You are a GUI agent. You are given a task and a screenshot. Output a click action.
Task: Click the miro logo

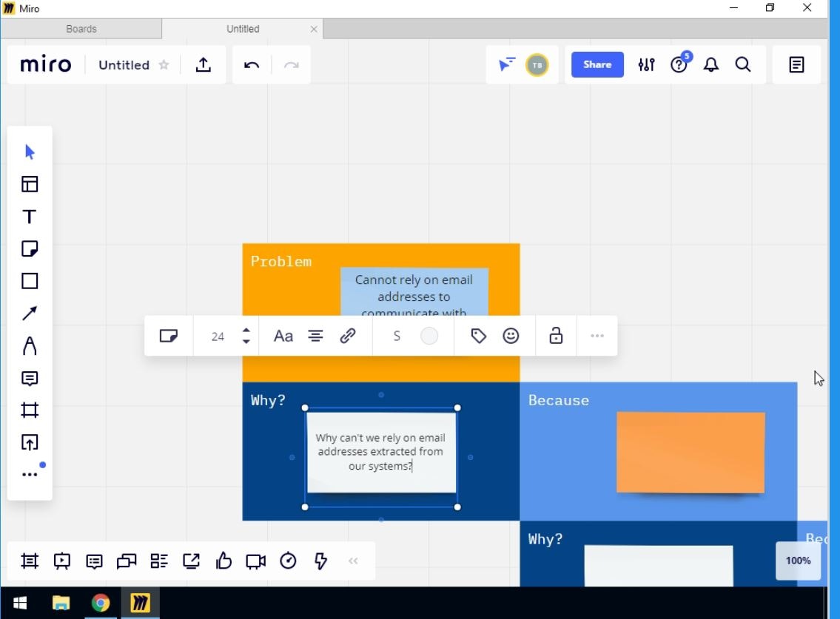point(46,65)
